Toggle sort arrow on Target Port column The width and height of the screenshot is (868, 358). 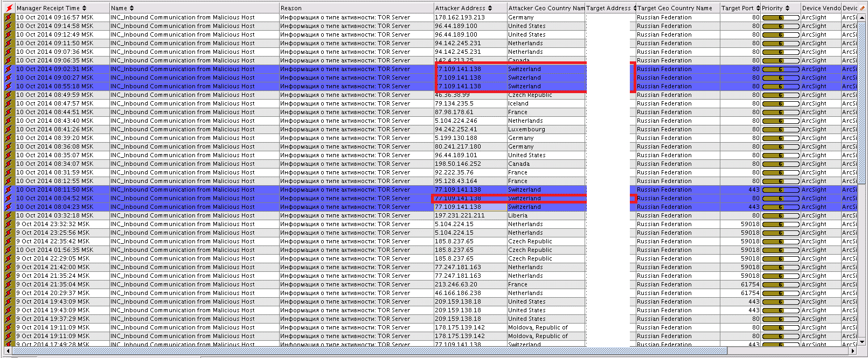(758, 8)
